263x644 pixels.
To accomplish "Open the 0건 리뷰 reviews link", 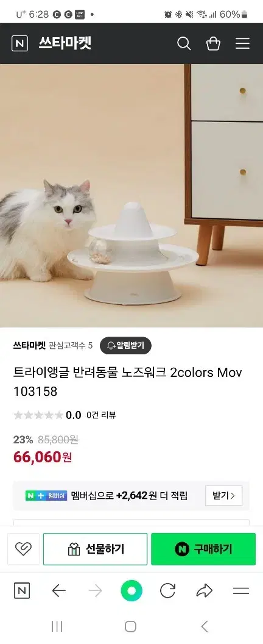I will point(101,415).
